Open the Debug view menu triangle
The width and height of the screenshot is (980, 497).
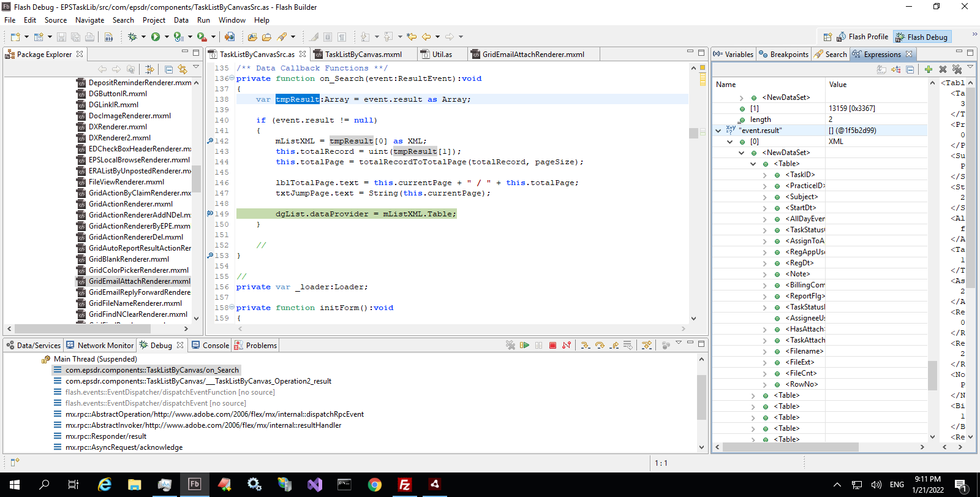[679, 343]
